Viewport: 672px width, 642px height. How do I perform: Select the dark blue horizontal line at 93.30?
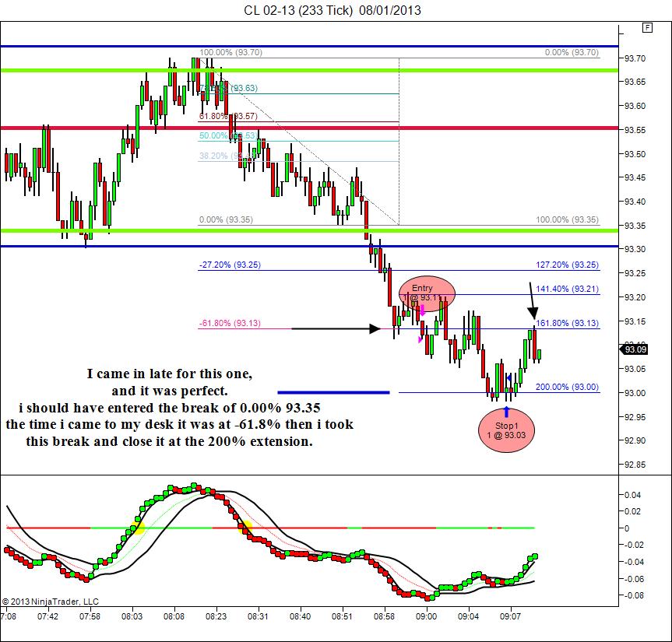(x=309, y=246)
